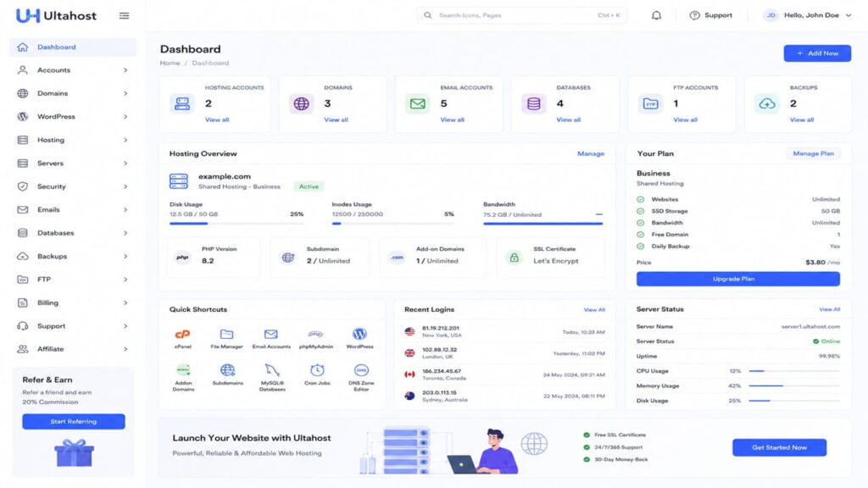Click the Active status badge
868x488 pixels.
309,186
